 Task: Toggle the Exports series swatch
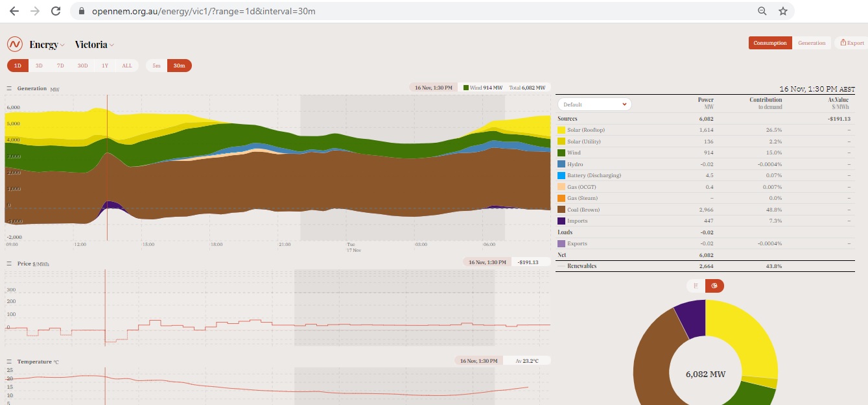pyautogui.click(x=561, y=243)
